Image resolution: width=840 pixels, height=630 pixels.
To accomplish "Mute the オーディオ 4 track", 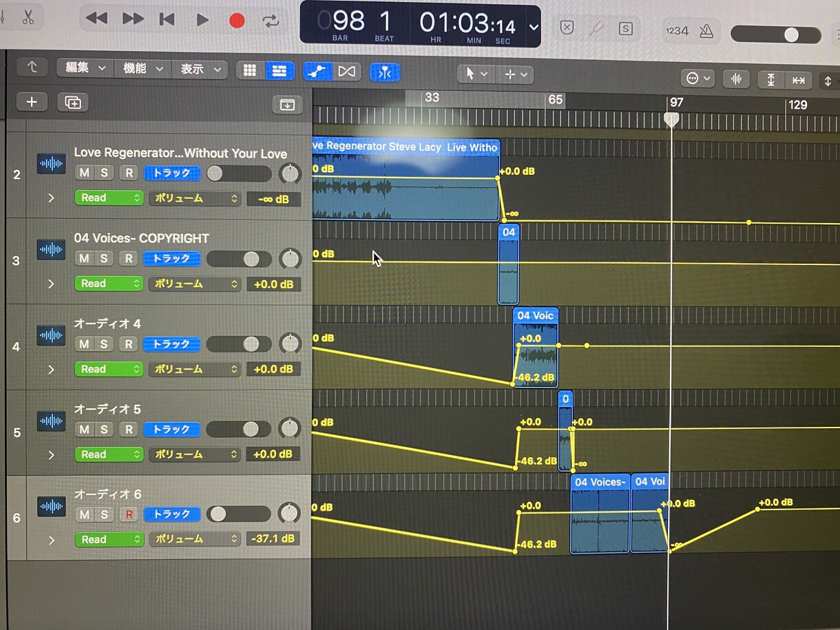I will pyautogui.click(x=84, y=344).
